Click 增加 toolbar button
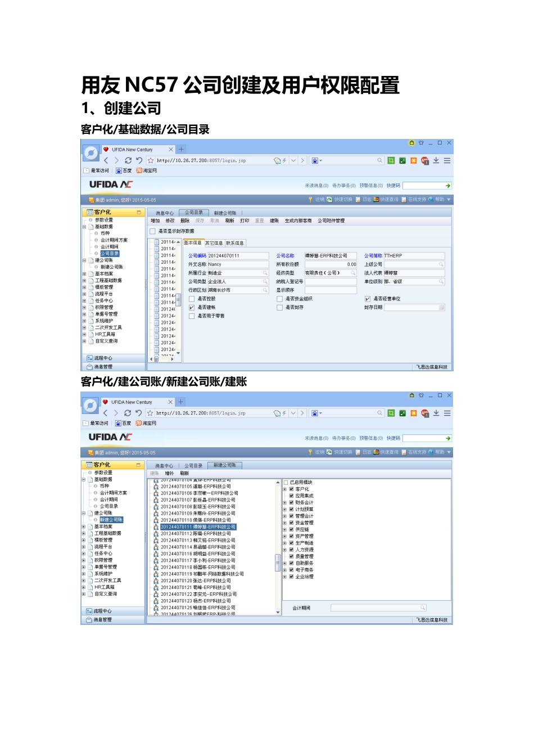Image resolution: width=534 pixels, height=756 pixels. pyautogui.click(x=155, y=221)
